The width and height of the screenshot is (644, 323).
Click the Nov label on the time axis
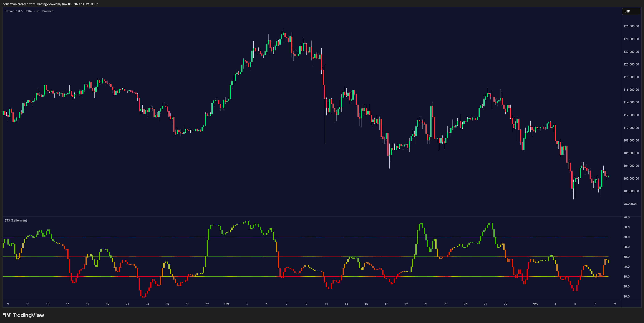coord(535,304)
